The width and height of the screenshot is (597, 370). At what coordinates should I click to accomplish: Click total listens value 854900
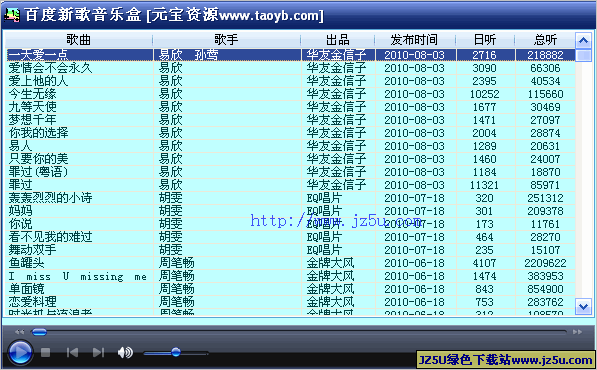[x=545, y=289]
